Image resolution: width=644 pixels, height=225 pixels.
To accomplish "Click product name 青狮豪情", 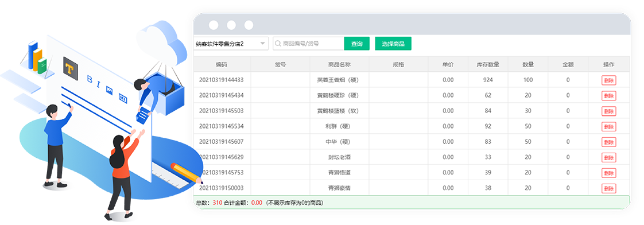I will coord(339,188).
